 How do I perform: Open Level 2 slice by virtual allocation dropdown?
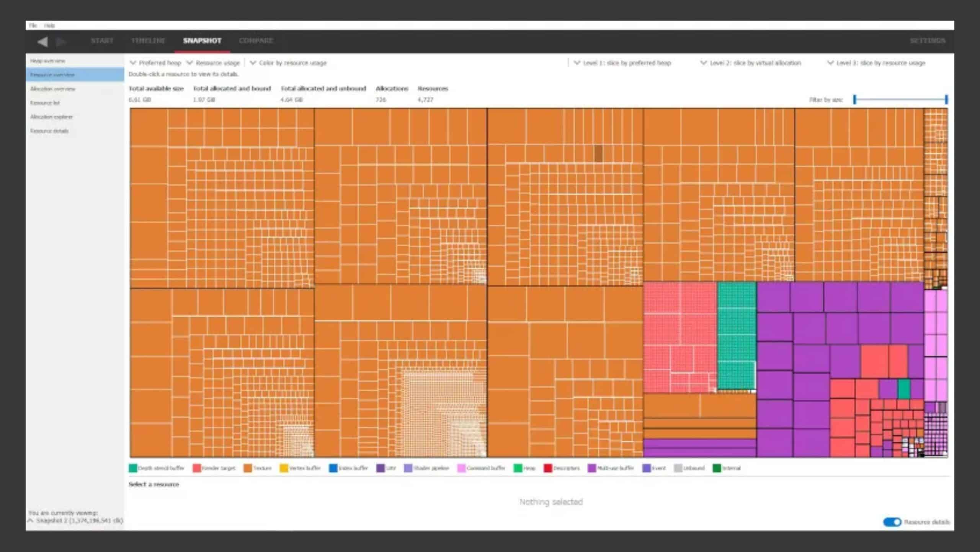pyautogui.click(x=751, y=63)
